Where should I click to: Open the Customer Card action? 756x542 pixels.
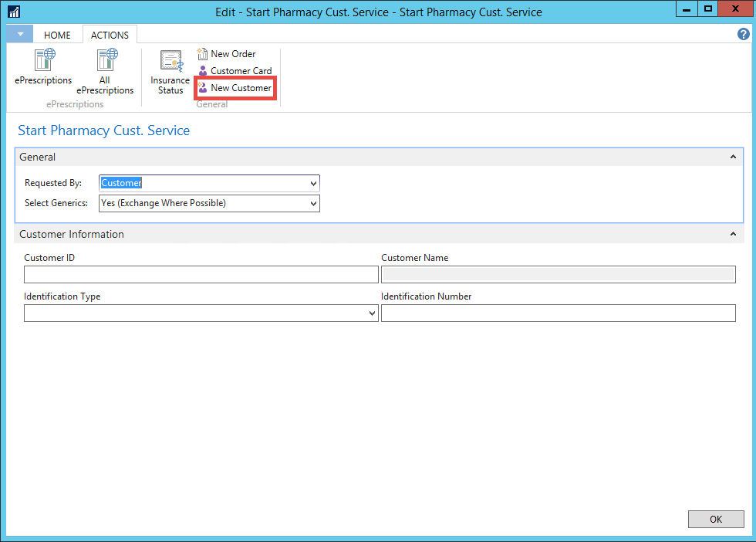240,71
